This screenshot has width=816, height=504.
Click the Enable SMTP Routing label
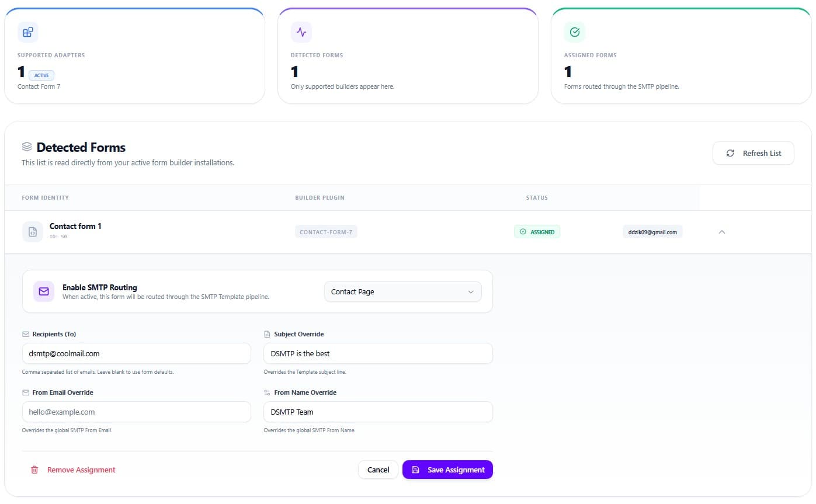[100, 287]
